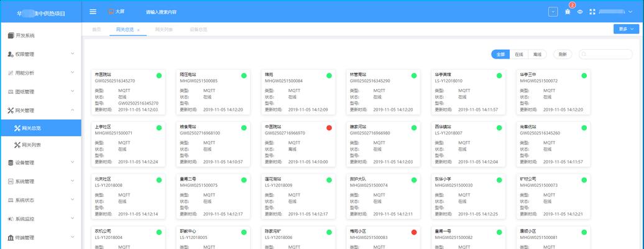Open the 更多 dropdown button

[626, 29]
